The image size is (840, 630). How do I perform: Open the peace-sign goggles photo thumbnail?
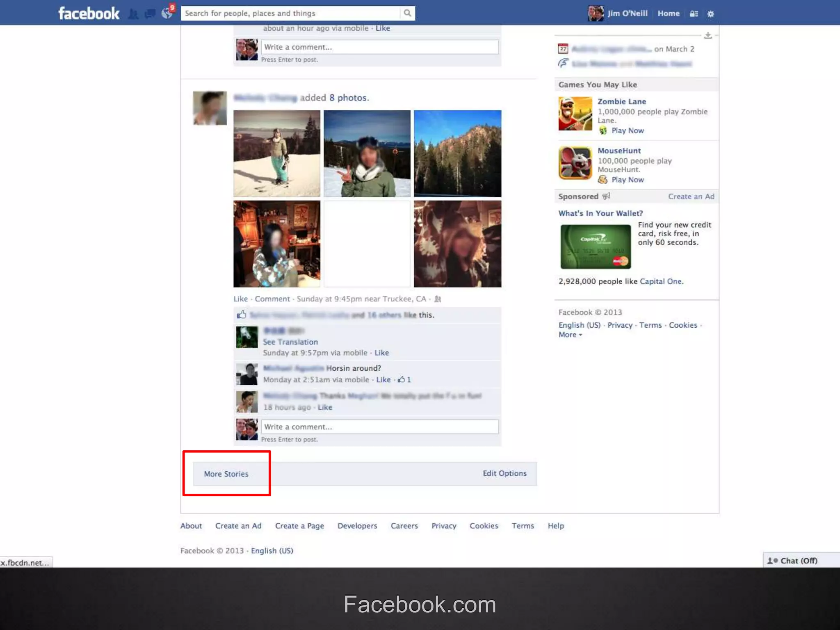point(367,153)
